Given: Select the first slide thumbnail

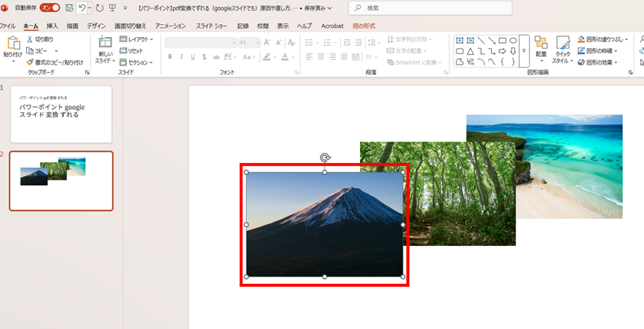Looking at the screenshot, I should tap(61, 114).
